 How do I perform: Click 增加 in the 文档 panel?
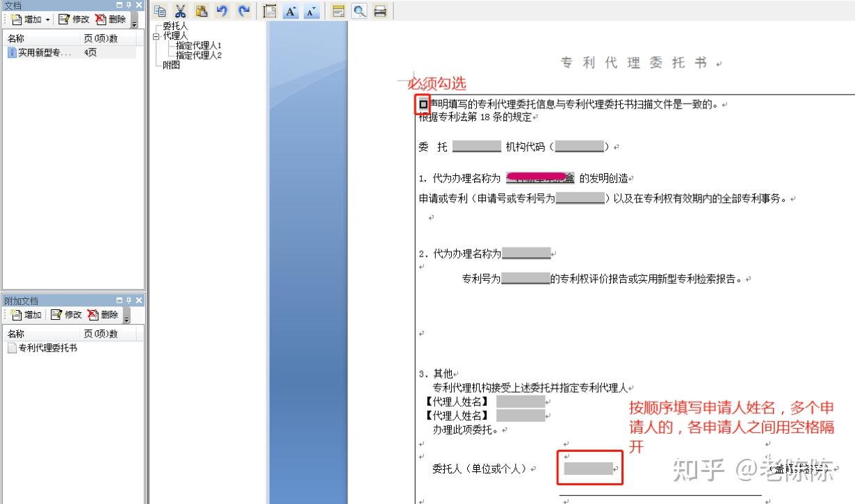coord(26,19)
